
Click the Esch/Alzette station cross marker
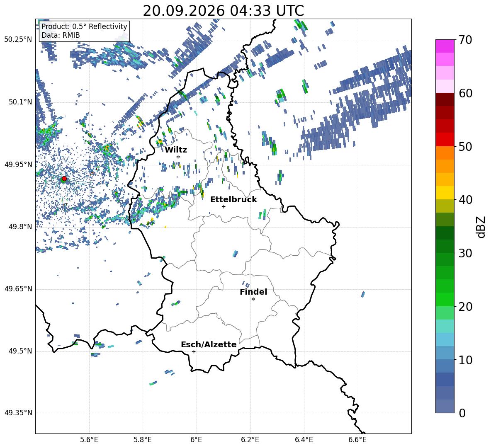194,351
